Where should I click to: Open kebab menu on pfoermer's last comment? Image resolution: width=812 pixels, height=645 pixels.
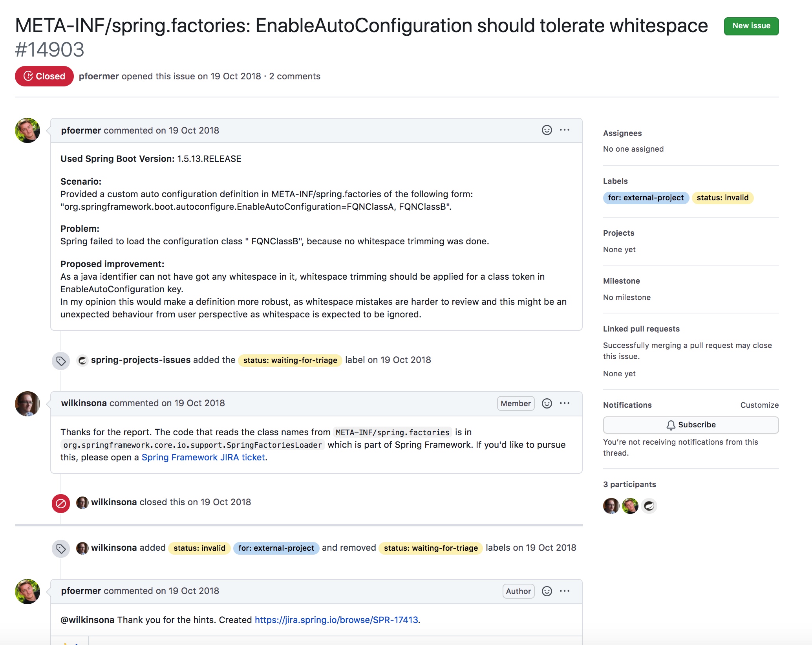(565, 591)
